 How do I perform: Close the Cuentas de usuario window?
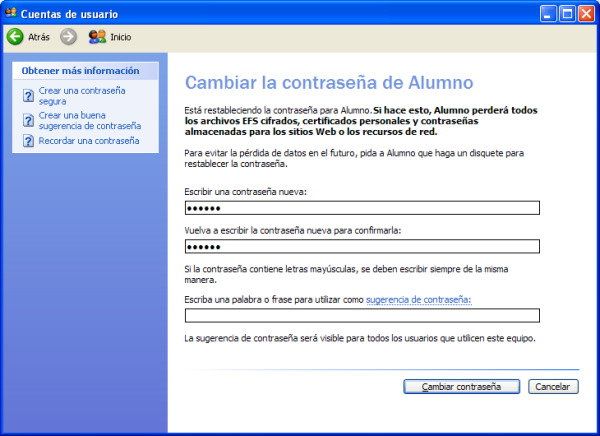click(x=586, y=12)
